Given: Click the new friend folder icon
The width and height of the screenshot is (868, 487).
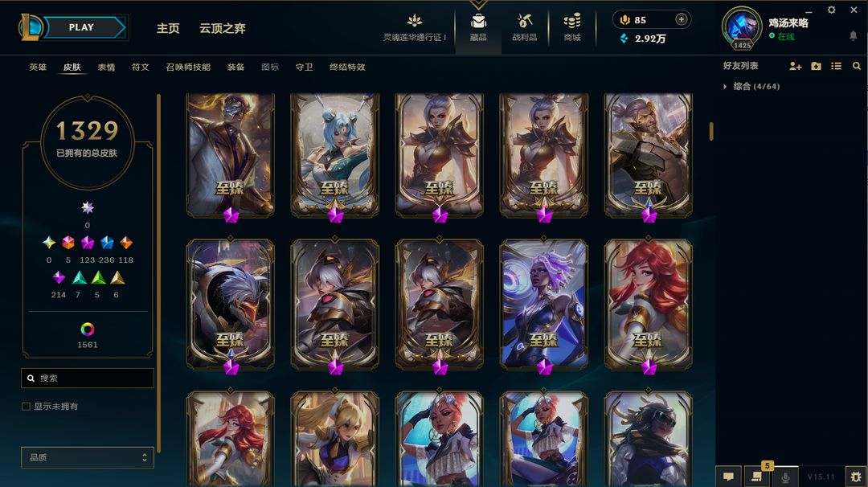Looking at the screenshot, I should coord(816,67).
